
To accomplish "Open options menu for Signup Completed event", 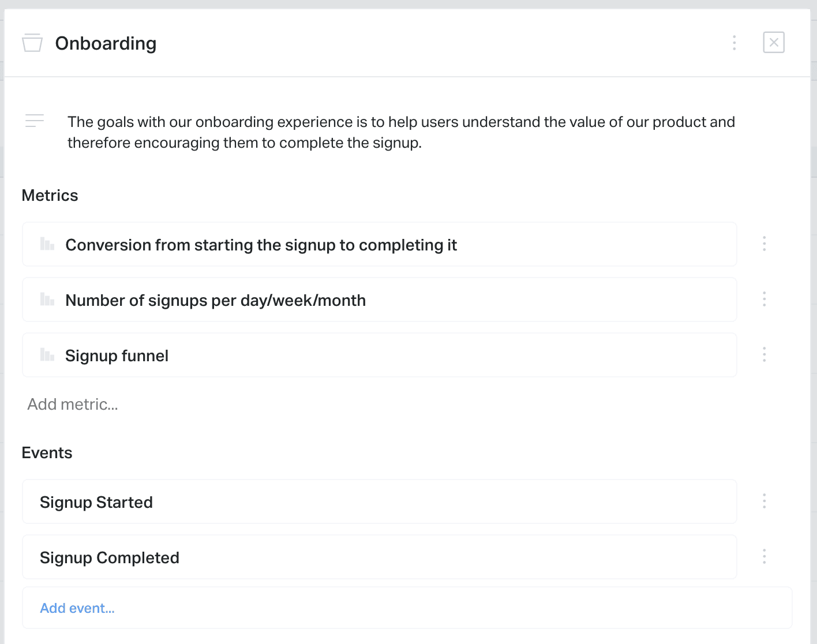I will pos(764,556).
